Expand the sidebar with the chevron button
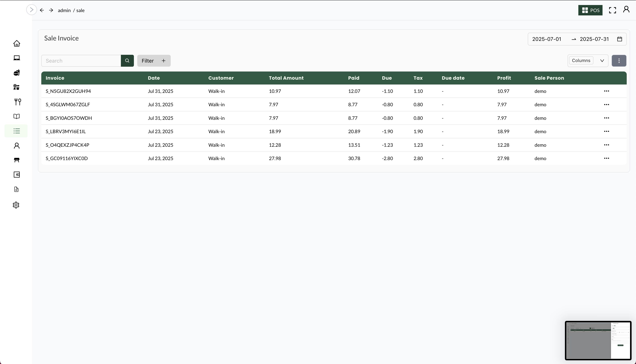Image resolution: width=636 pixels, height=364 pixels. [x=32, y=10]
